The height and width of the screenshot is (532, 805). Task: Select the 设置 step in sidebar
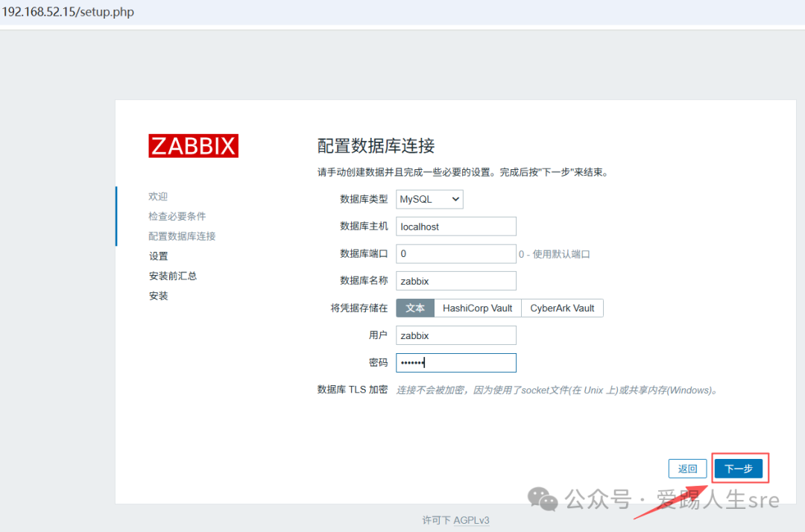158,256
